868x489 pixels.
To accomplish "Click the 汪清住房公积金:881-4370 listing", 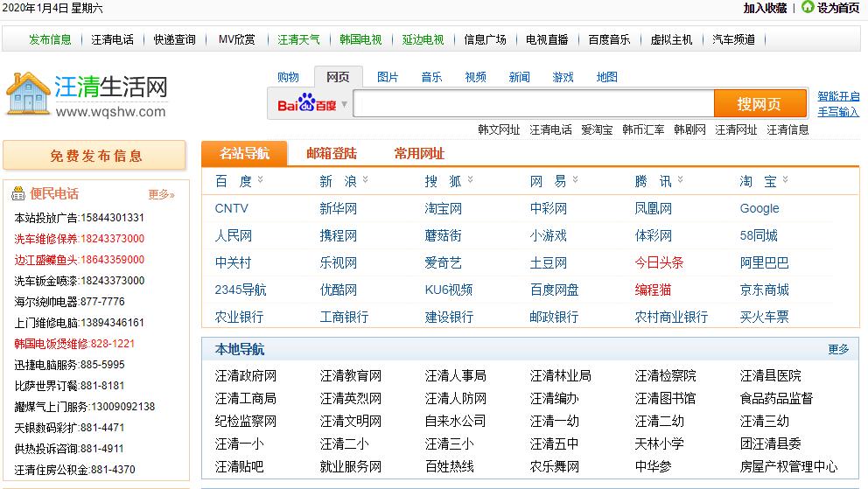I will point(74,470).
